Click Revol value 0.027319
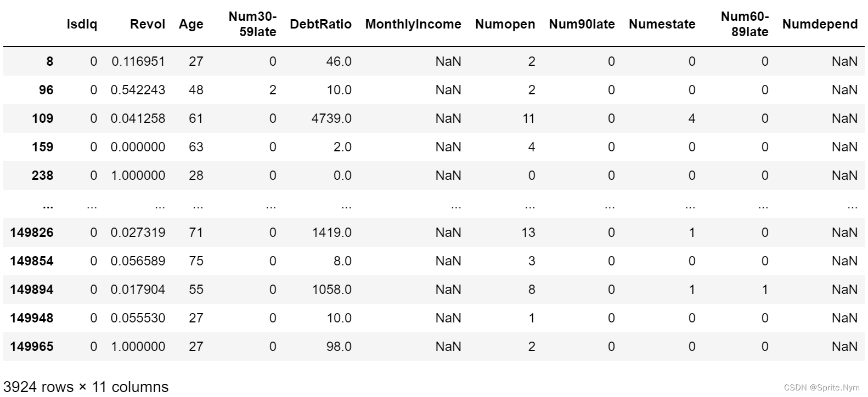Image resolution: width=868 pixels, height=397 pixels. pos(138,232)
